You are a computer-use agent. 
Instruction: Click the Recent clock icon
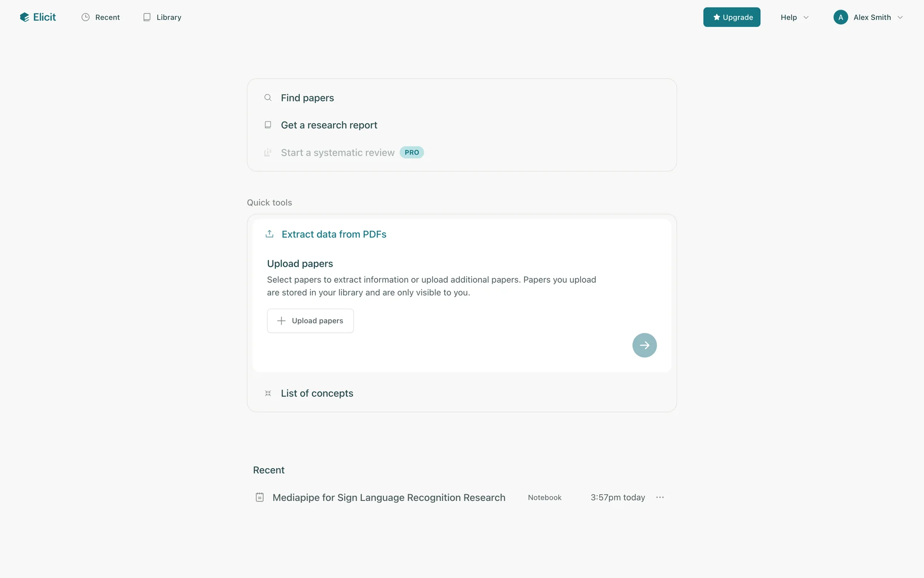pos(86,17)
